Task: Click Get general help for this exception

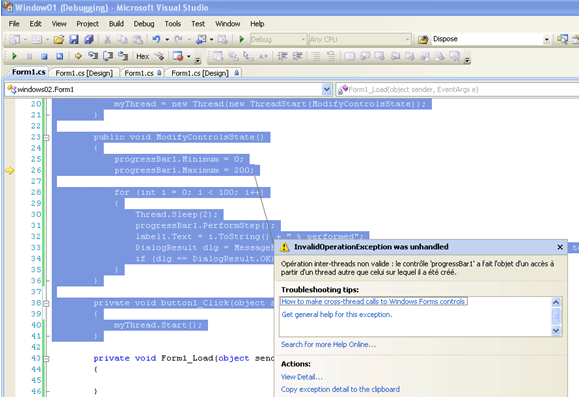Action: click(337, 314)
